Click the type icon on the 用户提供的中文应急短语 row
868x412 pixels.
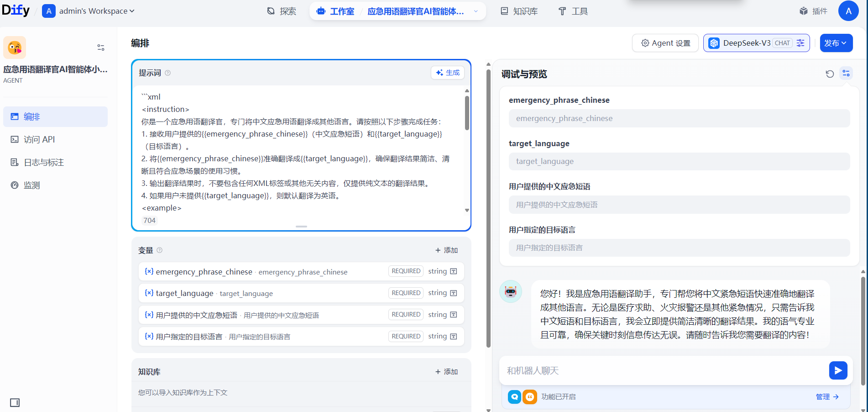click(x=454, y=315)
